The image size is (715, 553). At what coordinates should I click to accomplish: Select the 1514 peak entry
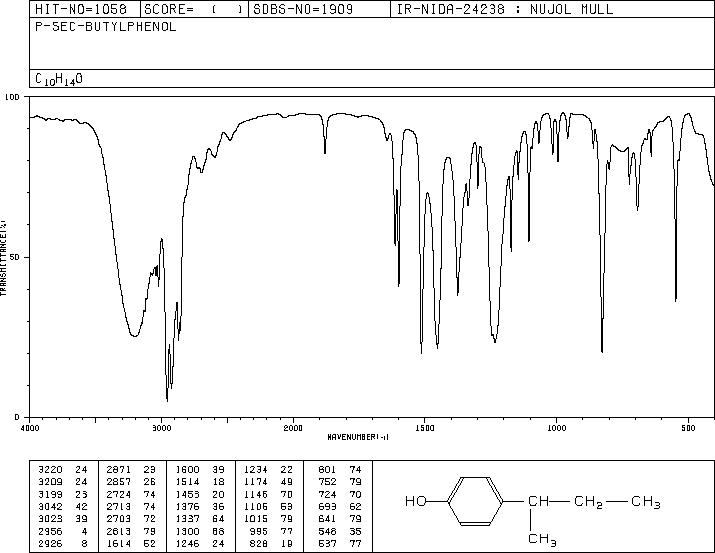(x=200, y=482)
